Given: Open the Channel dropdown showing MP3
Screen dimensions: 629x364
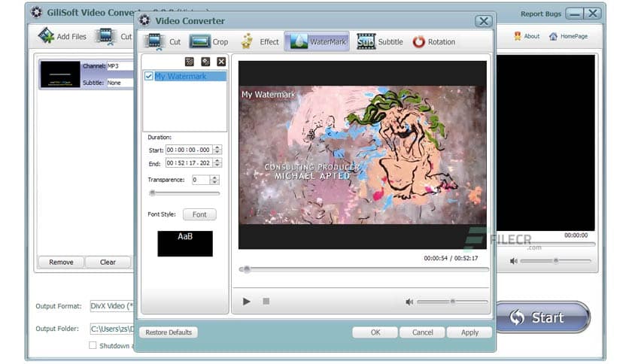Looking at the screenshot, I should [x=120, y=66].
